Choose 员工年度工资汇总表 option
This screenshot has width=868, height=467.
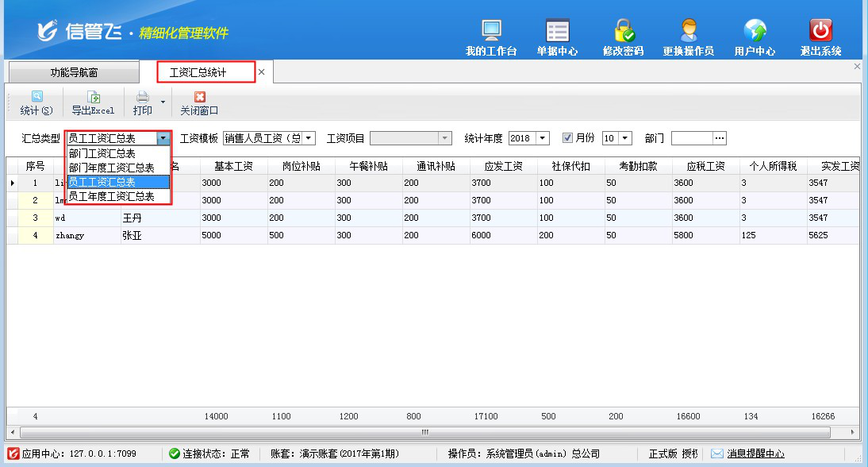pos(111,196)
